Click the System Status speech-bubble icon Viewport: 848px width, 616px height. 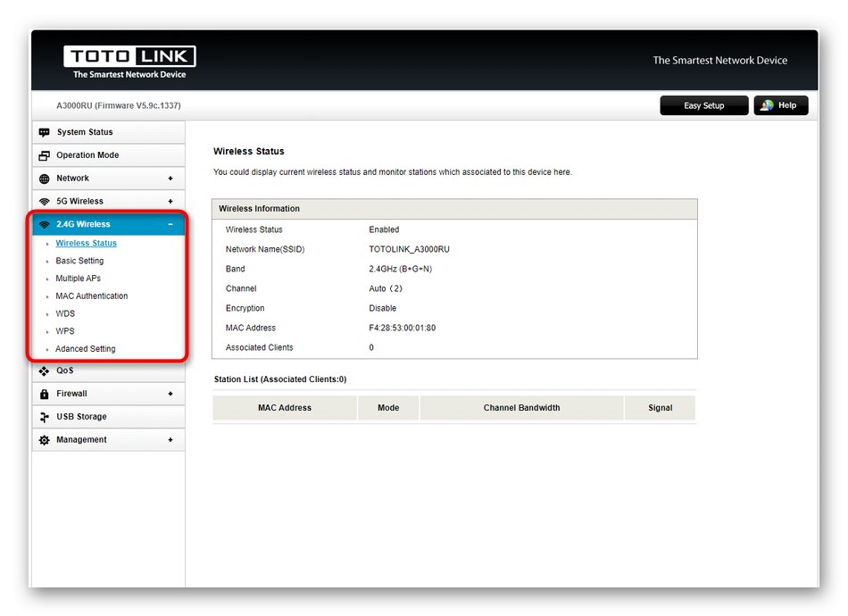[45, 132]
